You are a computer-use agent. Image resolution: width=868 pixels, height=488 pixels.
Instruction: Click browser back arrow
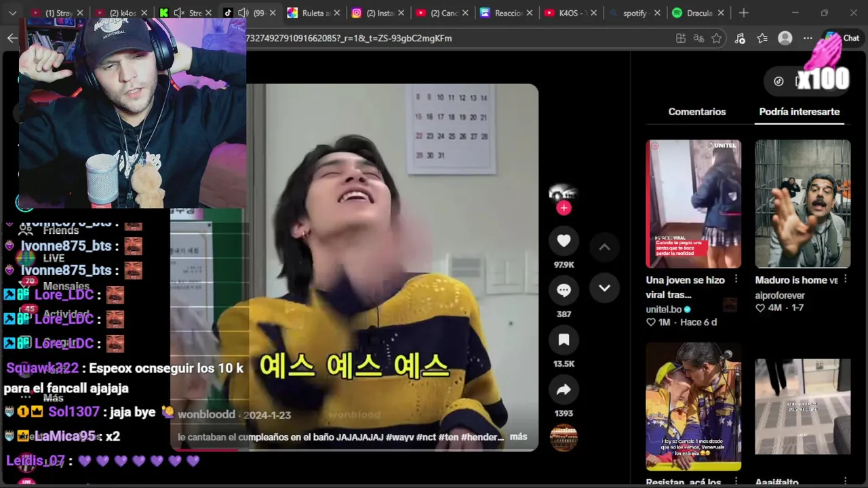click(x=12, y=38)
